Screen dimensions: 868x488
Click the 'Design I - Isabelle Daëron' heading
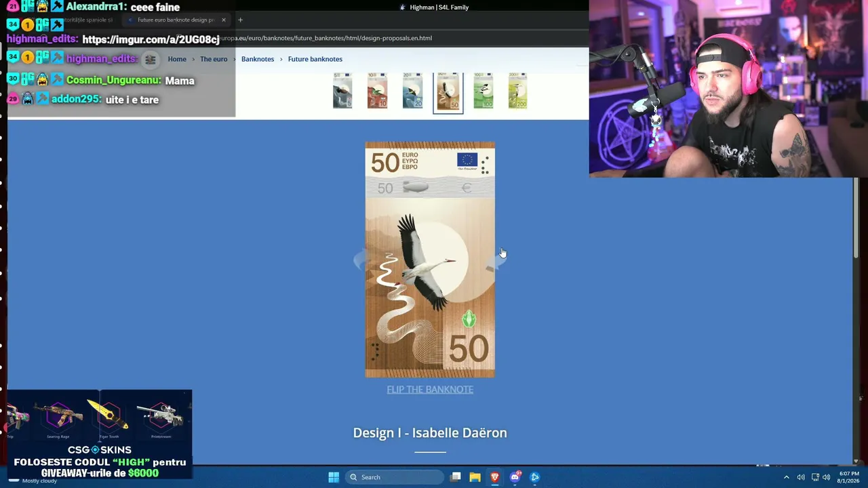tap(430, 432)
